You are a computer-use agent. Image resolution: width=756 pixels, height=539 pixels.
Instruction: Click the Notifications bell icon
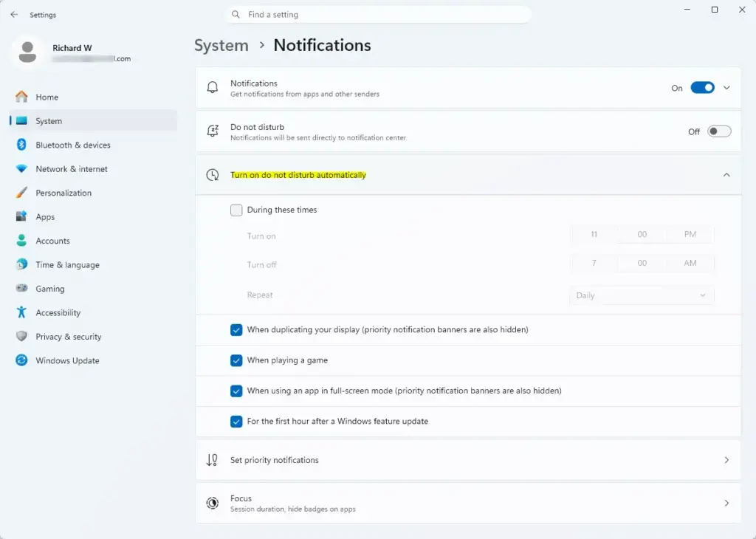click(213, 88)
